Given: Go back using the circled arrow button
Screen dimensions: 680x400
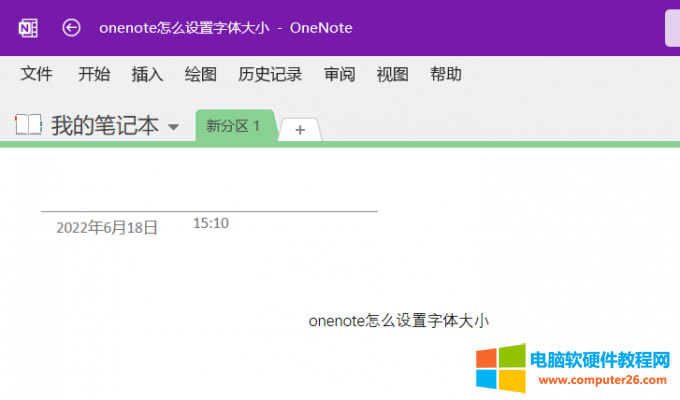Looking at the screenshot, I should [x=71, y=28].
